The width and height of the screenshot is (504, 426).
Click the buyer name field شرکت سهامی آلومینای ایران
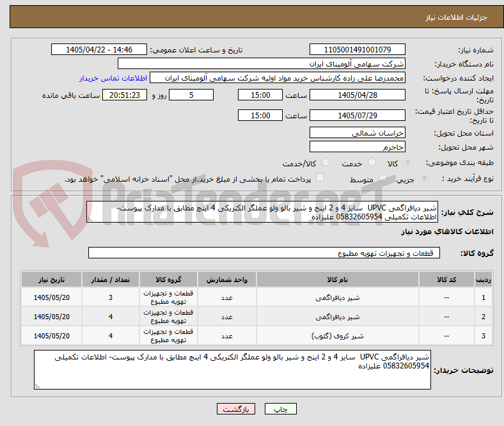click(x=262, y=64)
